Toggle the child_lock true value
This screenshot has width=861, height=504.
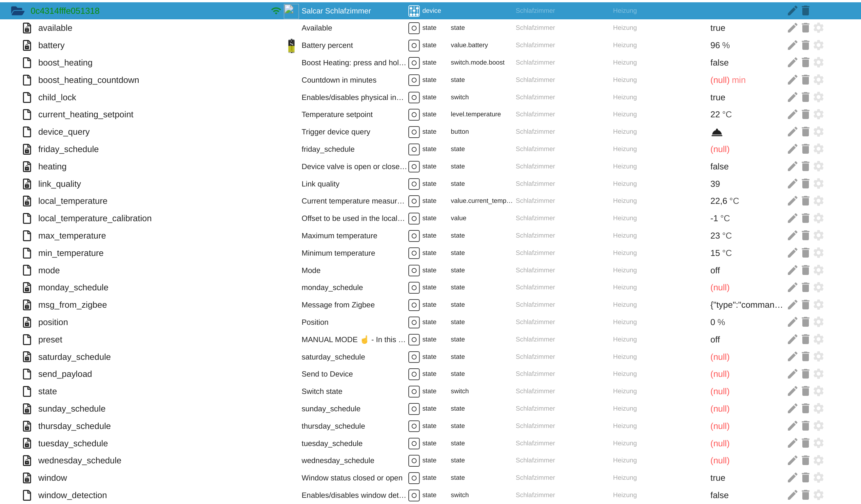(x=717, y=97)
